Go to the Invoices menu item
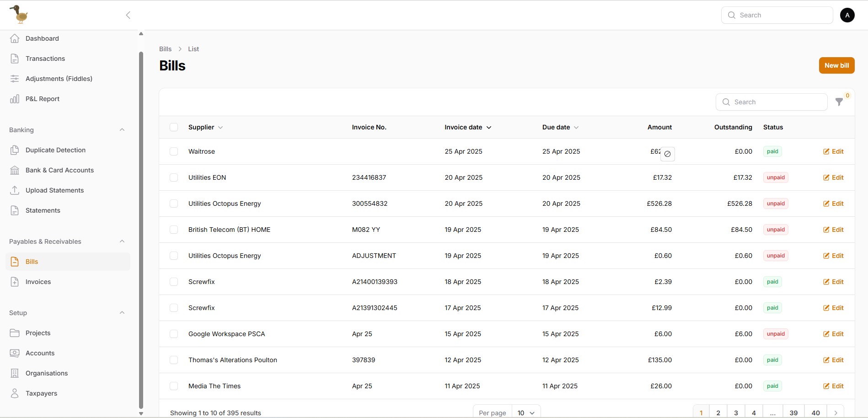The width and height of the screenshot is (868, 418). point(38,282)
